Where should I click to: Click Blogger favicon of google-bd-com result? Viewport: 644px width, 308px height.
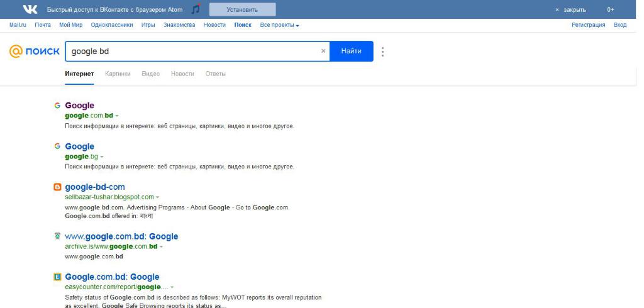pos(57,187)
